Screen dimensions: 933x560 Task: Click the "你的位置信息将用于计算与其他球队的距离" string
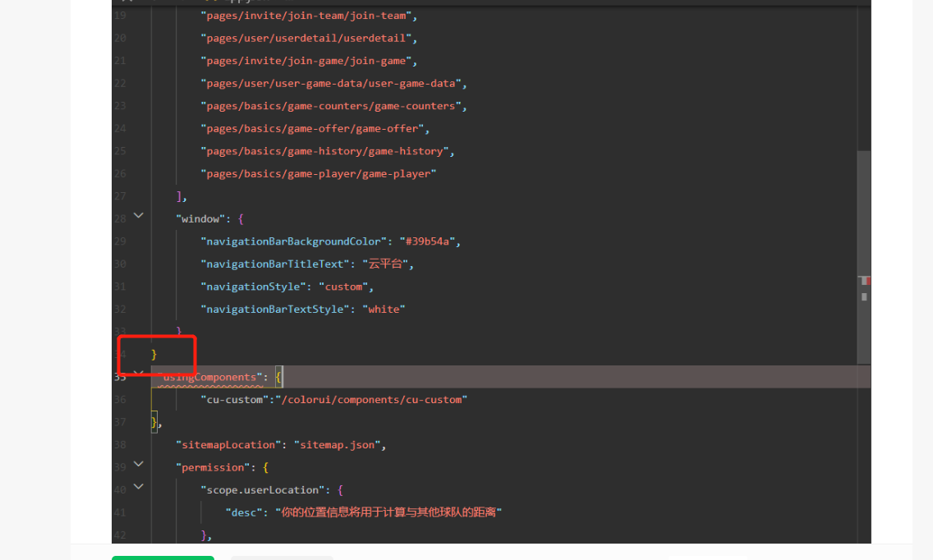388,512
